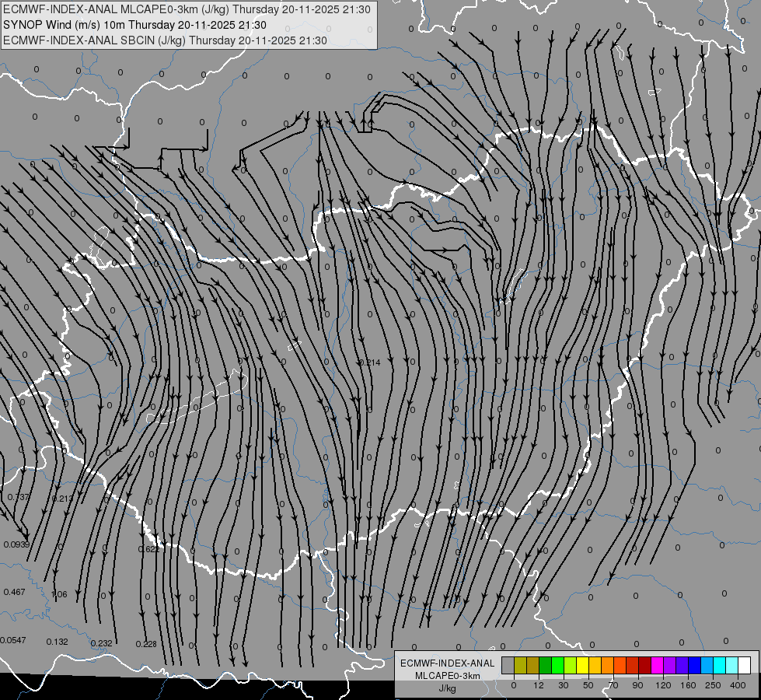Click the map value 0.213

63,499
